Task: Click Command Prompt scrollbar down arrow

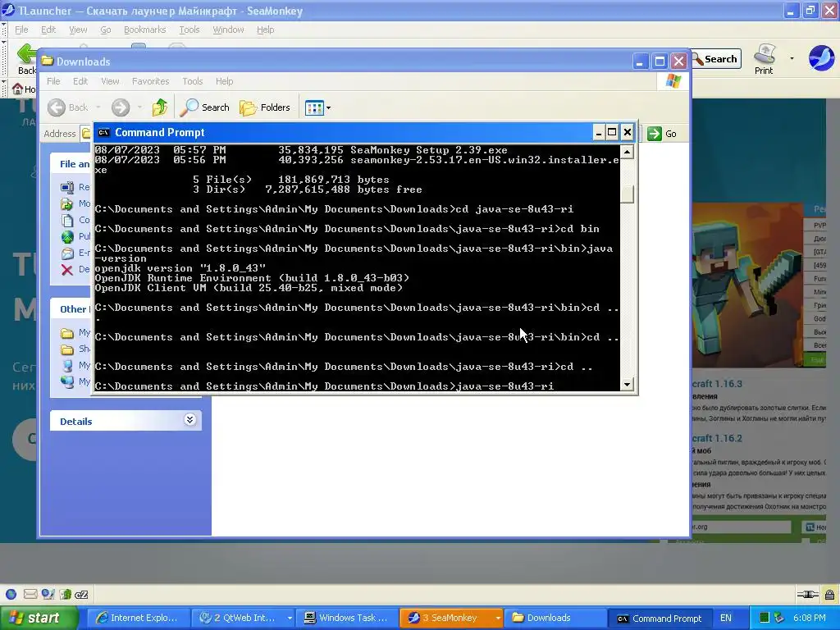Action: pos(627,384)
